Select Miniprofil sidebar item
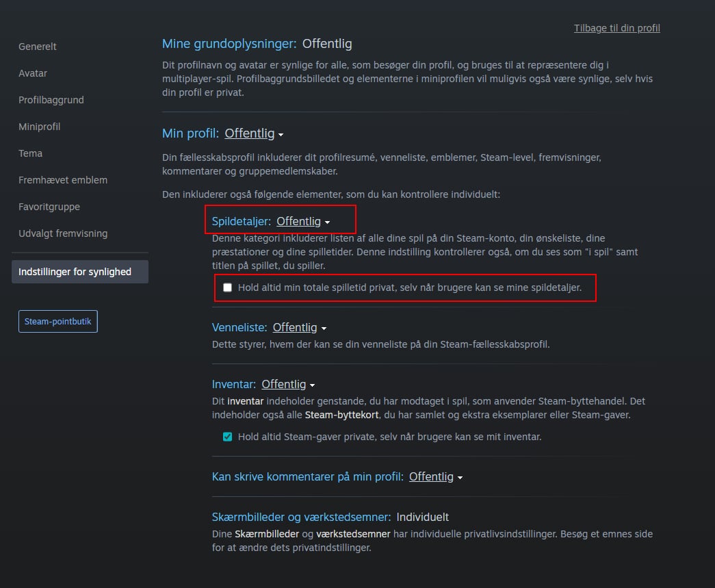Viewport: 715px width, 588px height. click(x=39, y=127)
